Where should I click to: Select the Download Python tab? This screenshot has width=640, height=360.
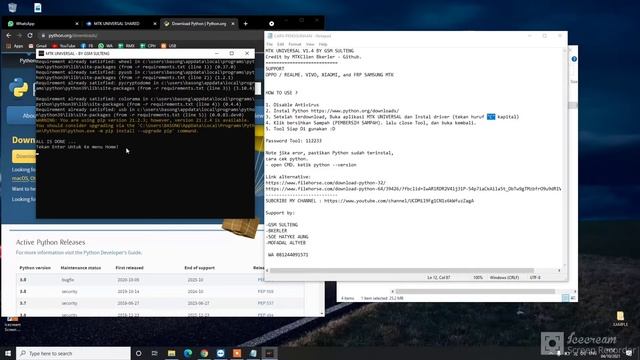(199, 24)
